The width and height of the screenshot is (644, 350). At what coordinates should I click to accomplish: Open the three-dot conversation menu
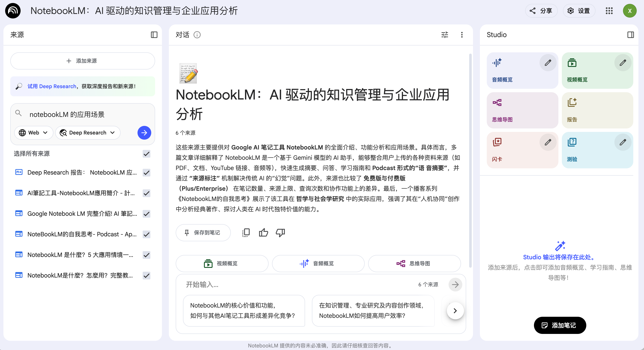click(462, 35)
